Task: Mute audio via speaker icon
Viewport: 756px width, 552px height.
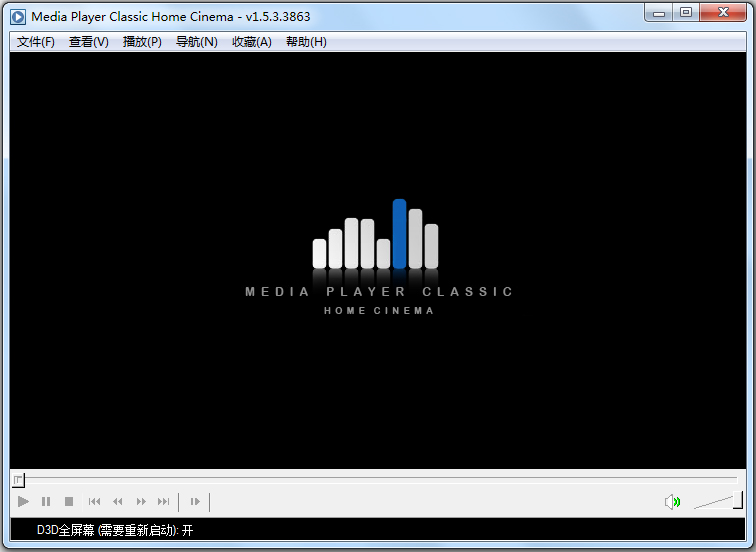Action: click(672, 502)
